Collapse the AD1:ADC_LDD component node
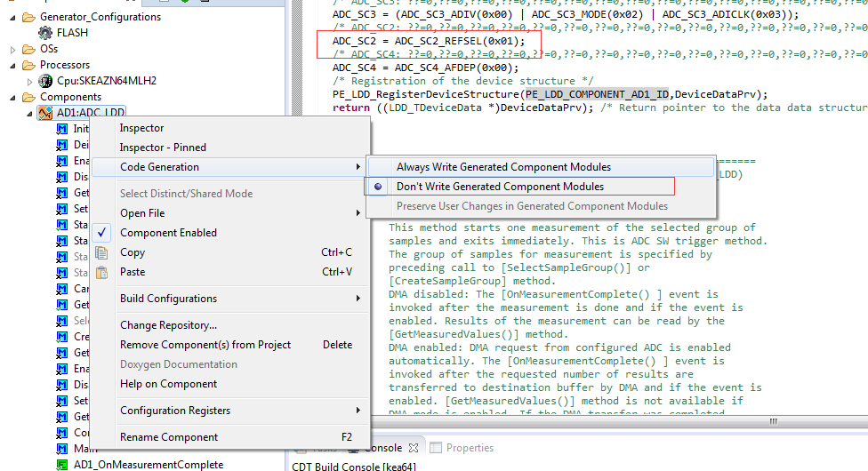 [x=30, y=114]
